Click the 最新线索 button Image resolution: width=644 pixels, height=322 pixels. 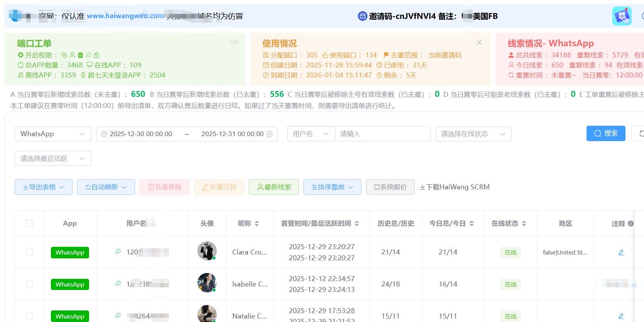(x=274, y=187)
